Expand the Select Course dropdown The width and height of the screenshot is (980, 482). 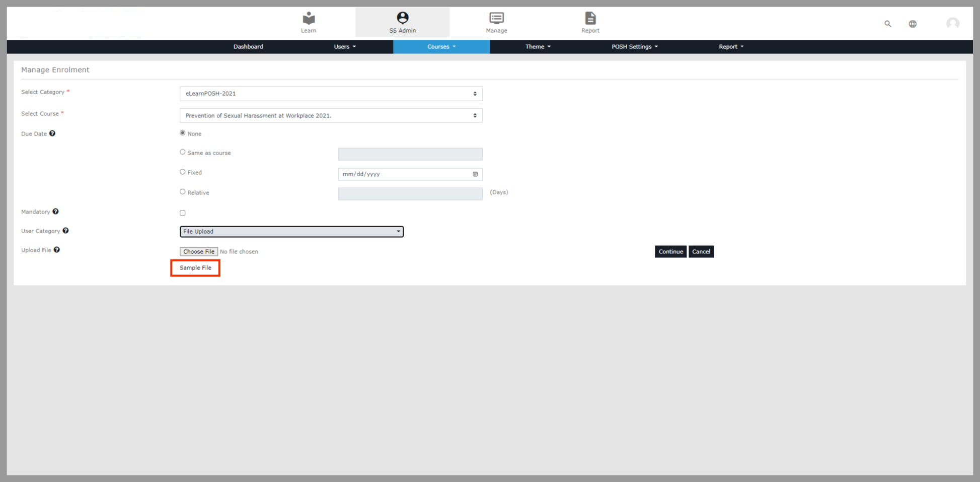coord(331,115)
